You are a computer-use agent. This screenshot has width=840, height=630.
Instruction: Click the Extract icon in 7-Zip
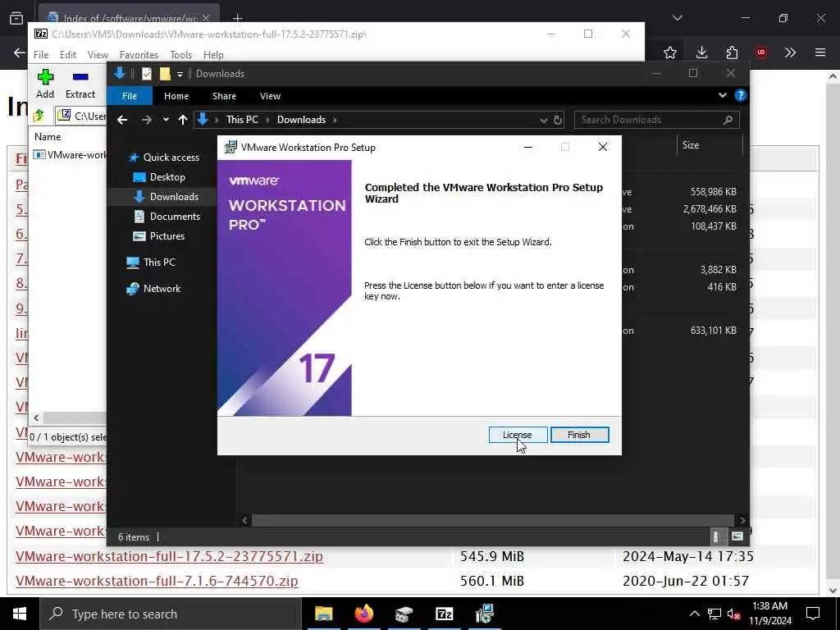(x=80, y=84)
